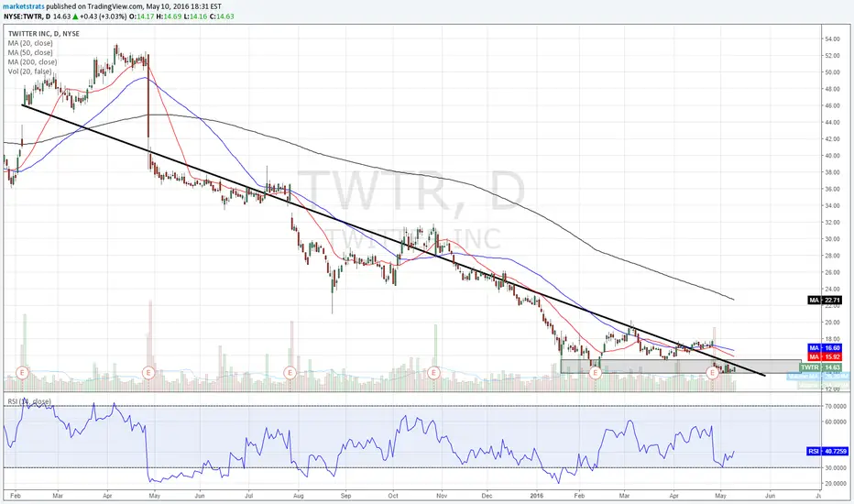
Task: Click the 30.00 price scale label
Action: 832,239
